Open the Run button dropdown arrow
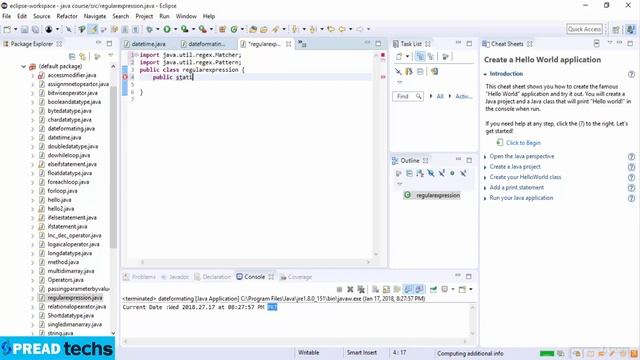The image size is (640, 360). pos(176,29)
